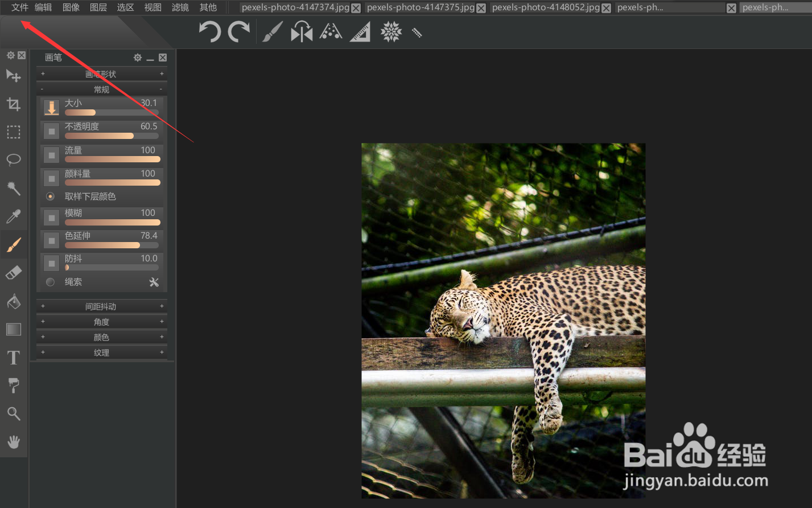Click the brush icon in top toolbar
The image size is (812, 508).
[x=273, y=32]
